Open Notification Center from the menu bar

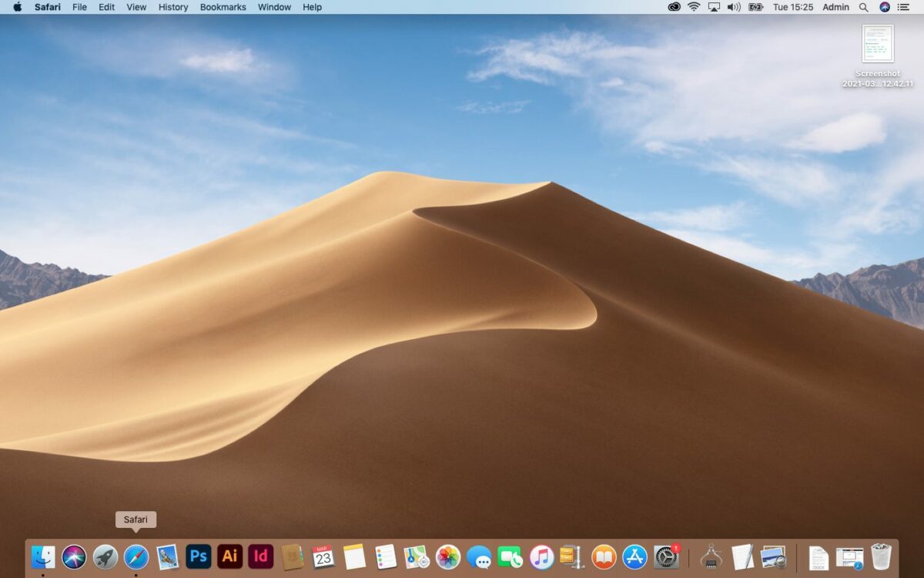(x=906, y=7)
